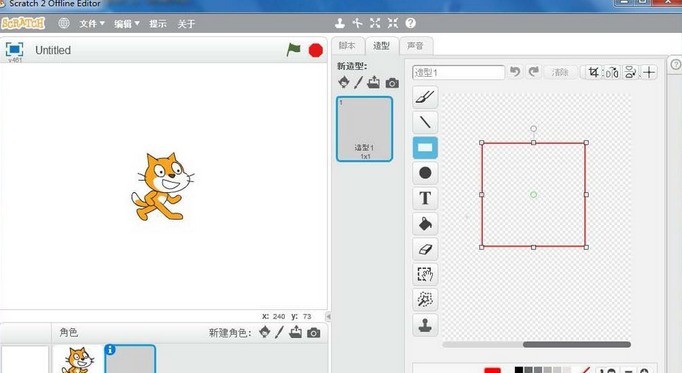Choose the Select marquee tool
The height and width of the screenshot is (373, 682).
425,274
